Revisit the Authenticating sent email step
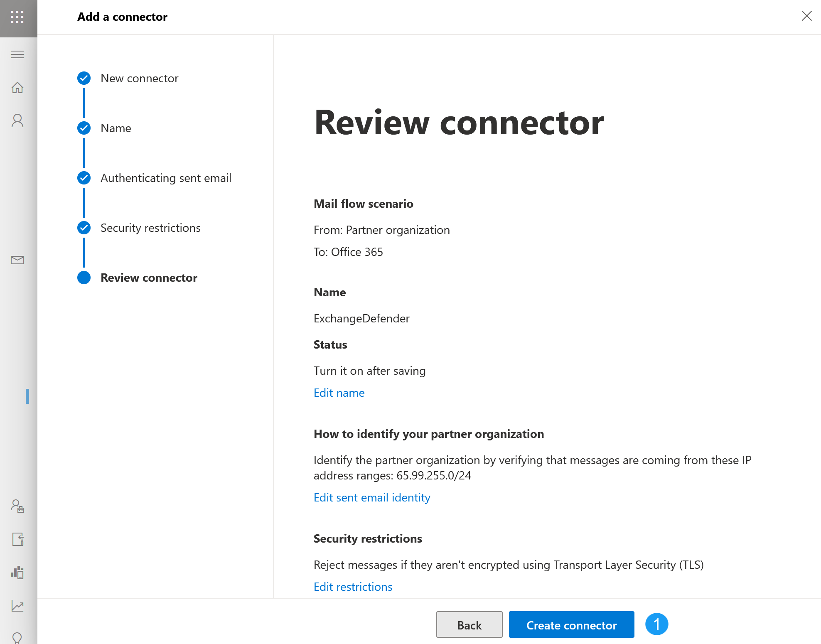Viewport: 821px width, 644px height. (166, 178)
